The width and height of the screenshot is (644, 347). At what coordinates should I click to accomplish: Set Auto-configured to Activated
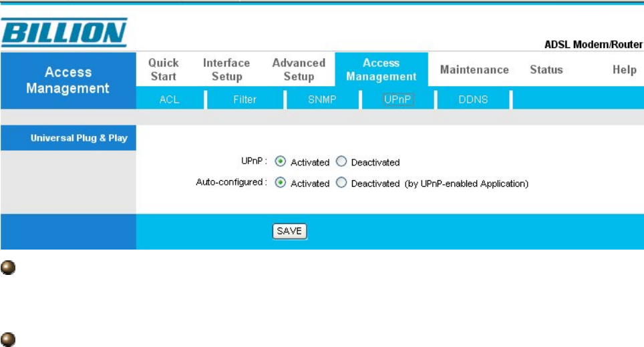[x=280, y=182]
